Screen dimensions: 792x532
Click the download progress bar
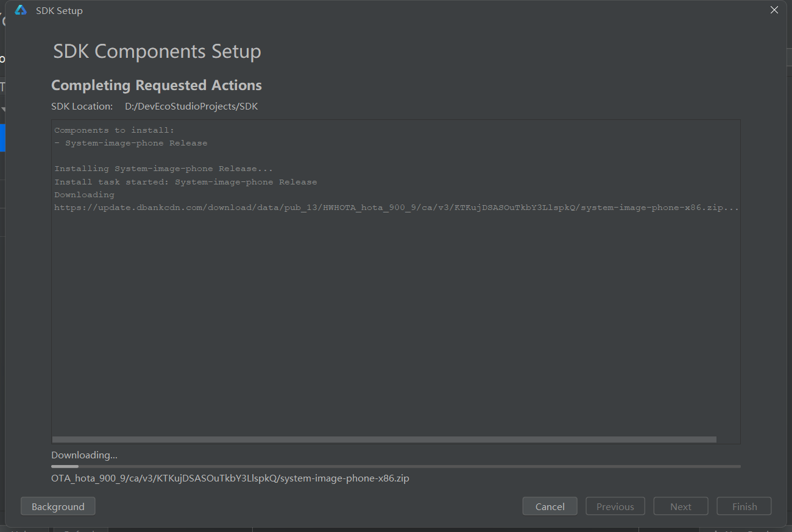(396, 466)
